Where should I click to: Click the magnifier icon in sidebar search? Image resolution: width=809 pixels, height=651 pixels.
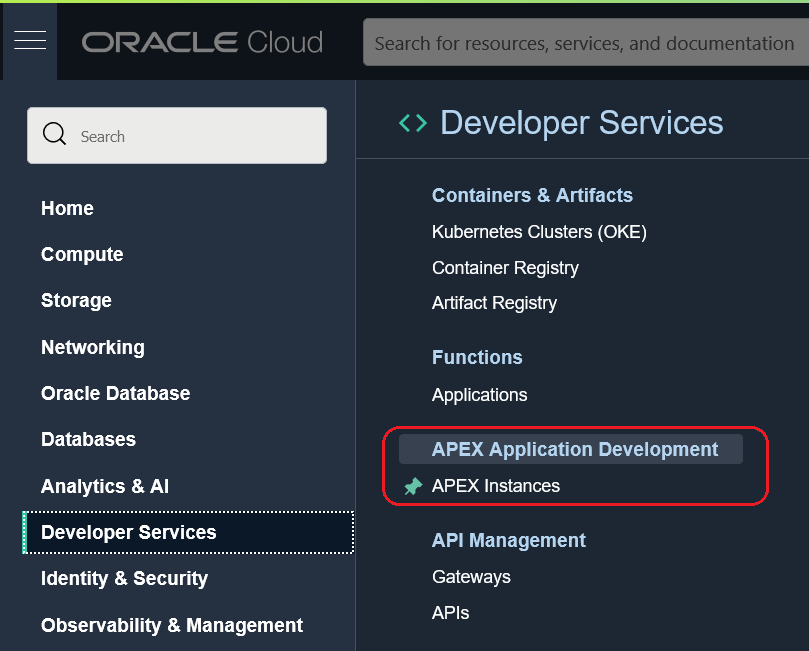(x=55, y=135)
